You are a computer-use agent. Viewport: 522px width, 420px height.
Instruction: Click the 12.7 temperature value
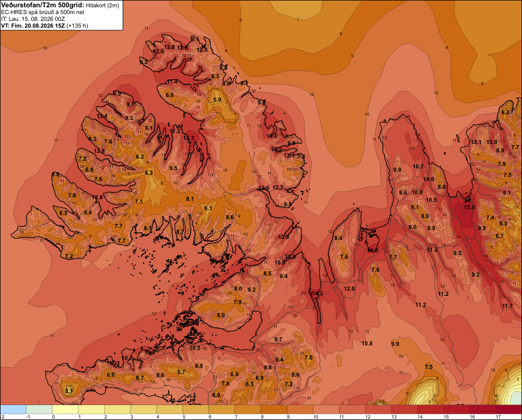[x=278, y=187]
